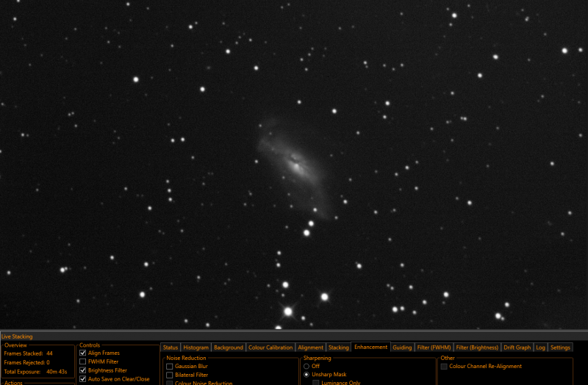Open the Stacking tab

tap(338, 348)
